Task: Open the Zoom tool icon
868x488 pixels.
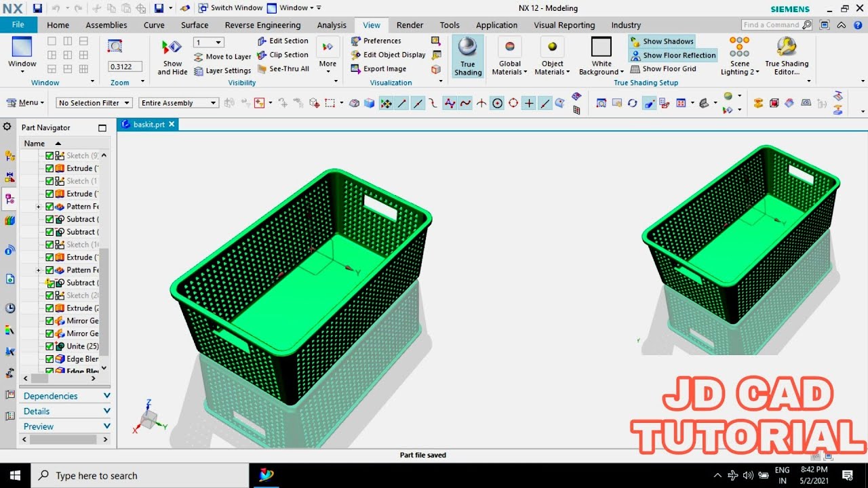Action: pyautogui.click(x=115, y=46)
